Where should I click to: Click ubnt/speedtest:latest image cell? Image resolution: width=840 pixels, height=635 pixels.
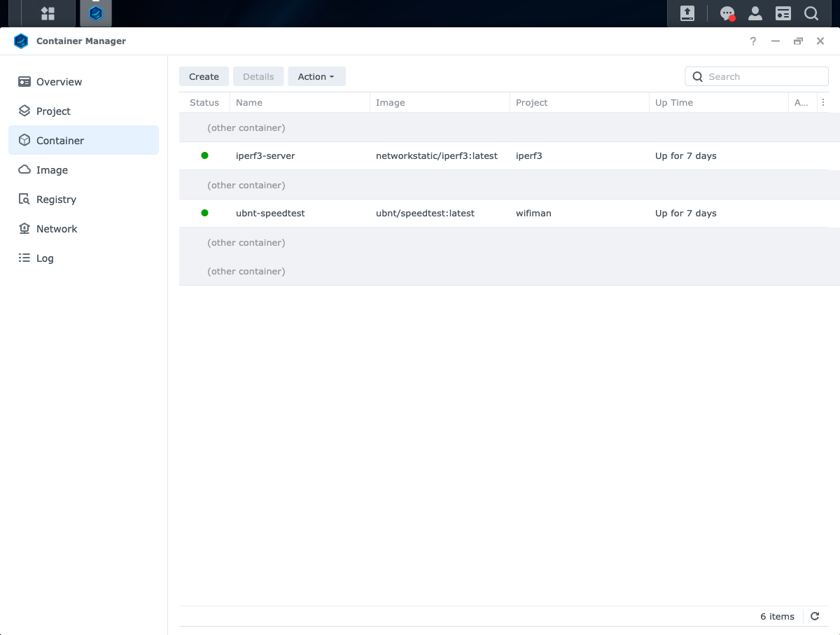[425, 213]
